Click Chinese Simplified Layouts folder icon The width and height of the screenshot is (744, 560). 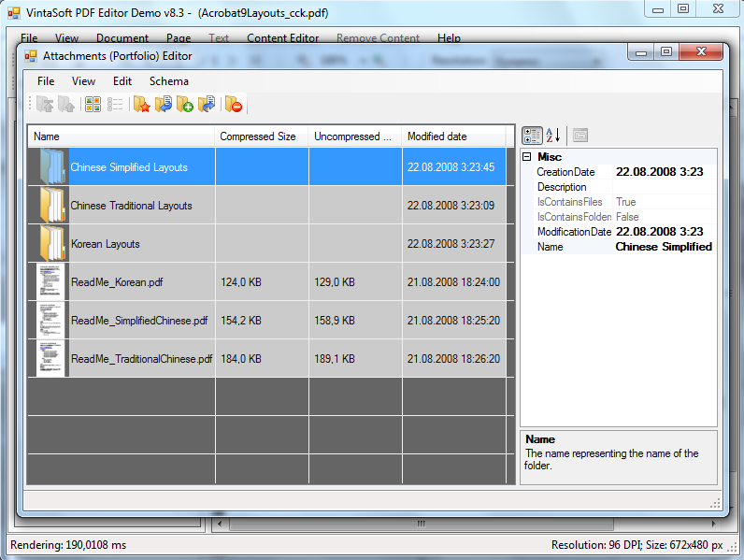[51, 166]
